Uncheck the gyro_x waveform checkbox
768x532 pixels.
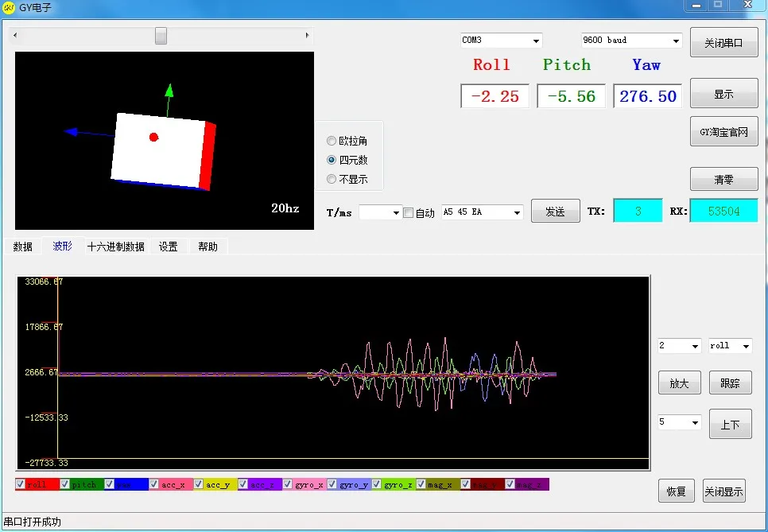[x=287, y=484]
